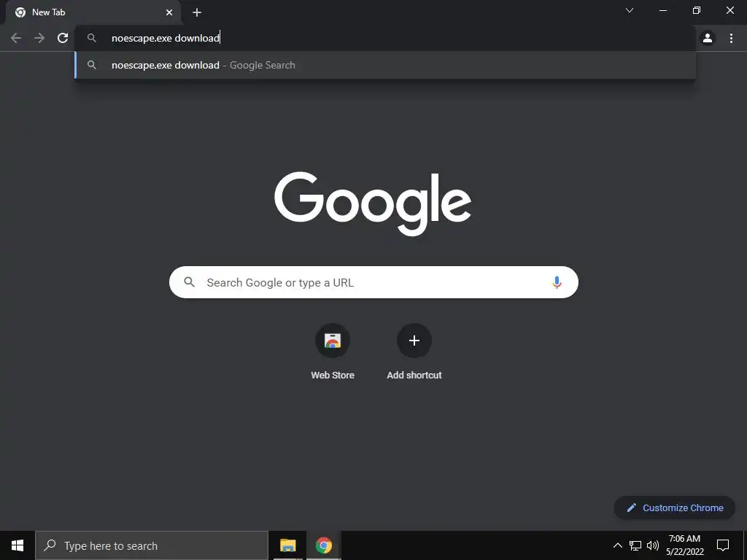Click the 'Add shortcut' label
The height and width of the screenshot is (560, 747).
coord(414,376)
